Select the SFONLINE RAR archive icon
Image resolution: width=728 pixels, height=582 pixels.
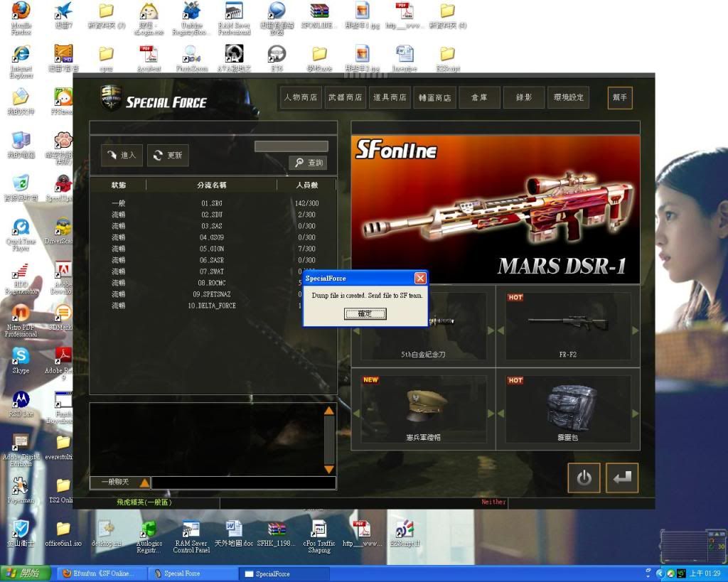(318, 16)
